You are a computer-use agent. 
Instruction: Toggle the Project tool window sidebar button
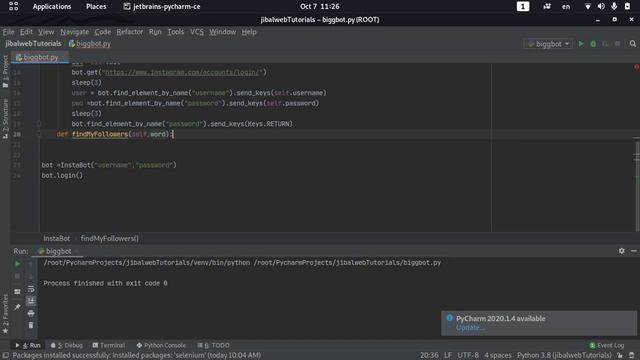5,71
